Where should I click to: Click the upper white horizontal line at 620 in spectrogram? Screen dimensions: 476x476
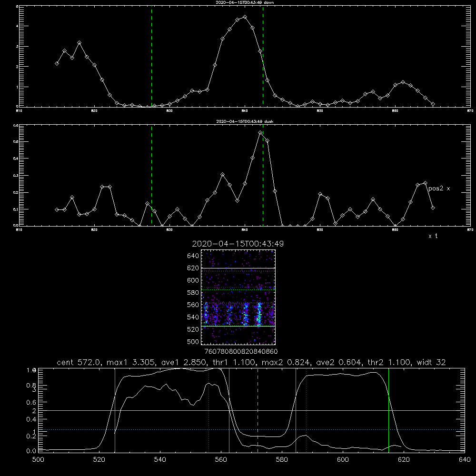click(238, 268)
